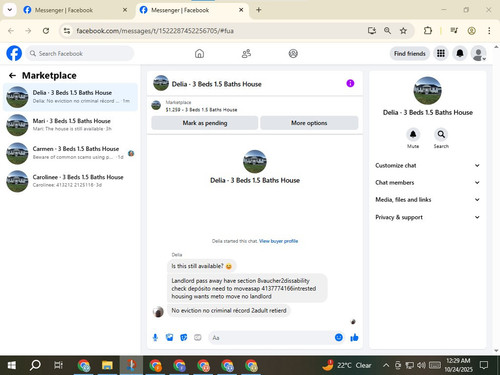This screenshot has width=500, height=375.
Task: Open Carmen conversation in chat list
Action: 70,153
